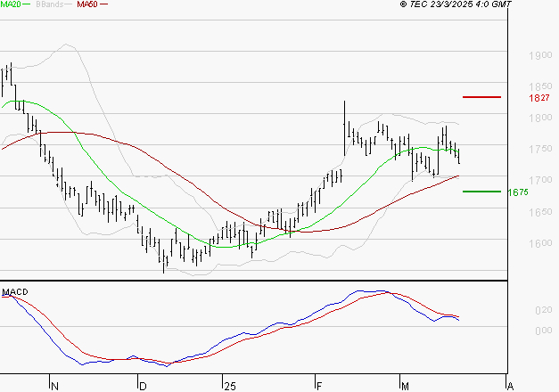
Task: Click the MACD panel label
Action: 15,292
